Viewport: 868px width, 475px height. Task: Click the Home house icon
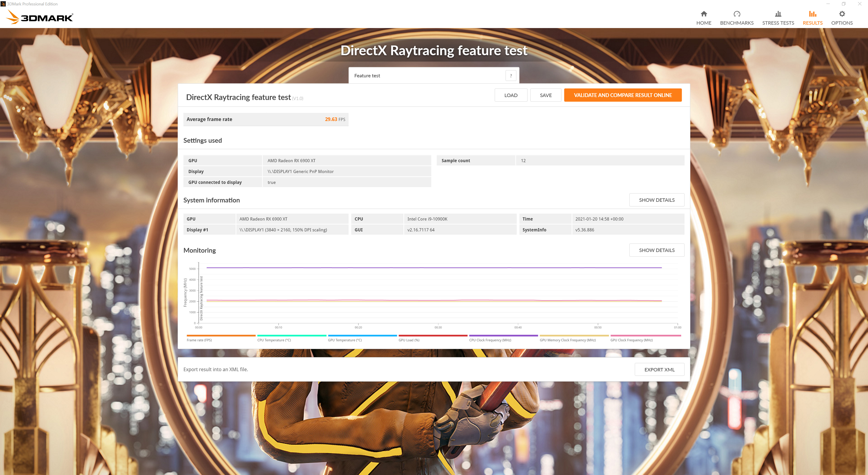[x=704, y=14]
